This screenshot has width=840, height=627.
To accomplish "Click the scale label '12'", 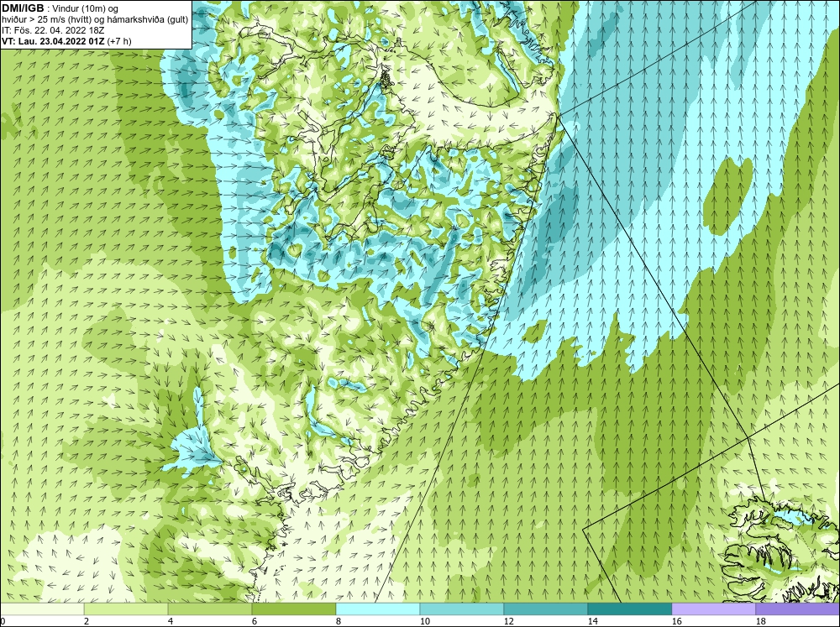I will [509, 621].
